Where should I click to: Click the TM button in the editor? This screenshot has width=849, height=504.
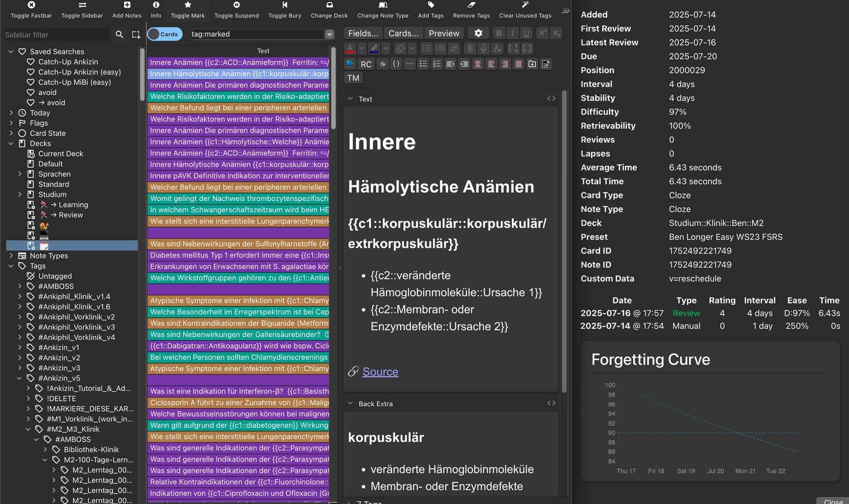[x=353, y=78]
